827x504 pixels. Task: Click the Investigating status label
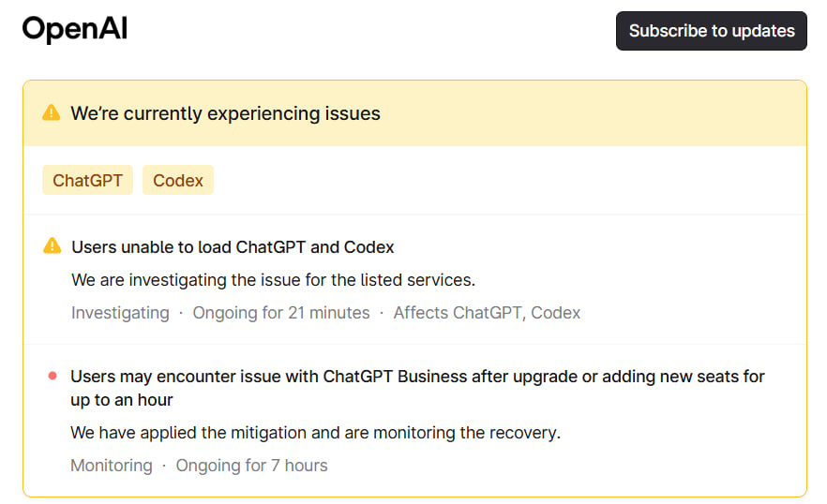coord(120,313)
